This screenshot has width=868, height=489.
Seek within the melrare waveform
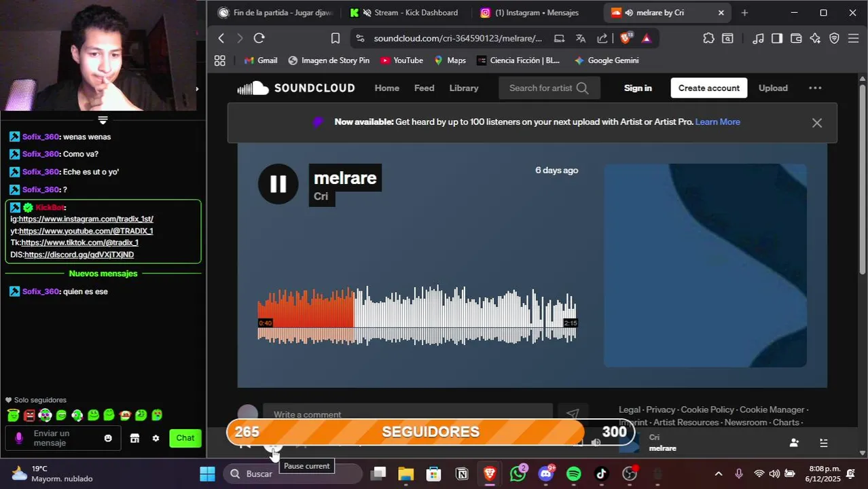coord(417,316)
